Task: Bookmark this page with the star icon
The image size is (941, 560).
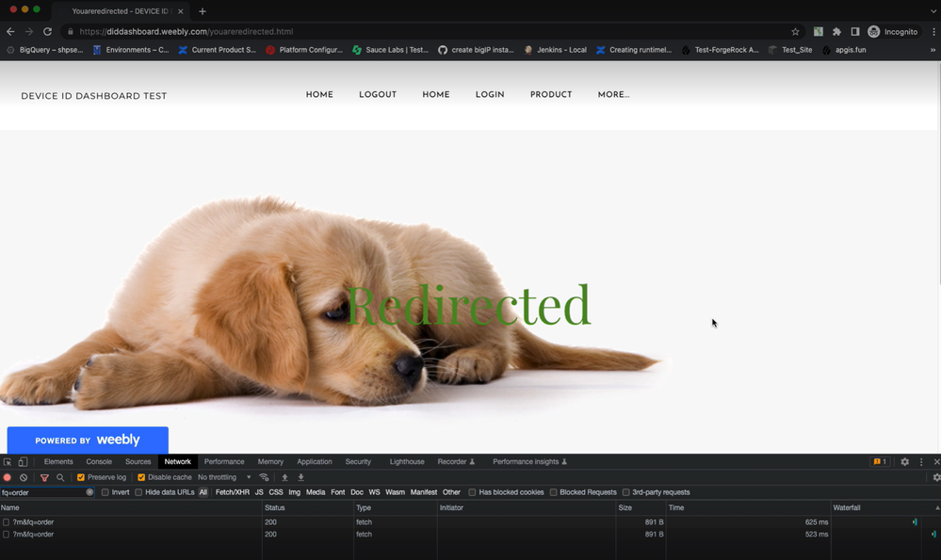Action: tap(795, 31)
